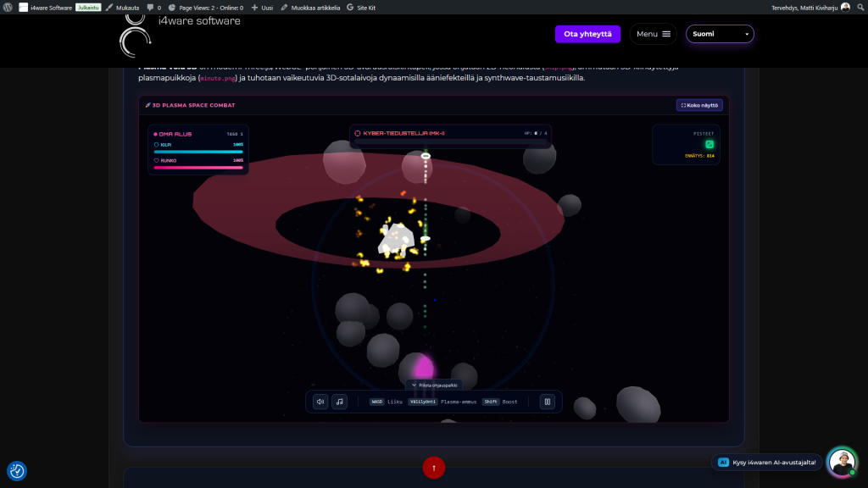Viewport: 868px width, 488px height.
Task: Click the 3D PLASMA SPACE COMBAT title
Action: coord(194,105)
